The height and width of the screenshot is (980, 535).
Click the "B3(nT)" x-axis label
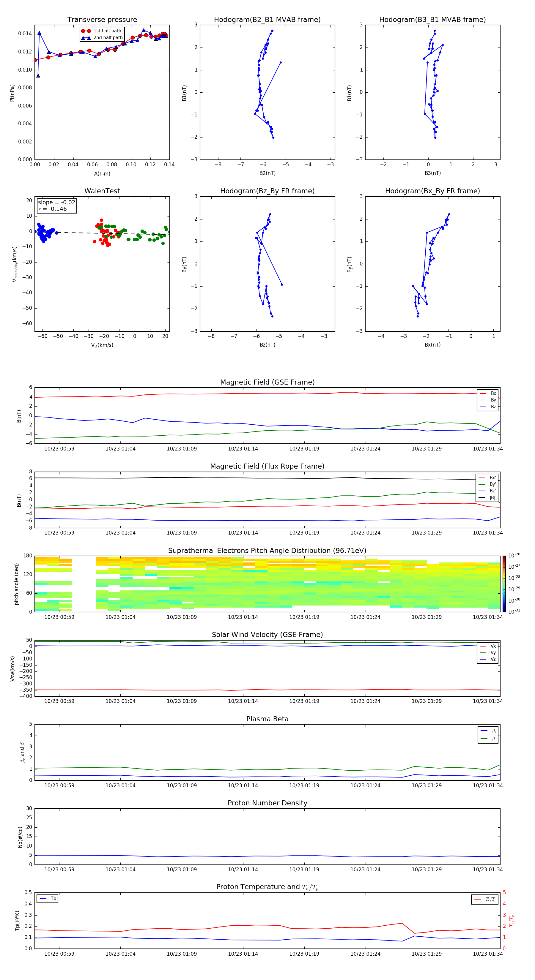pos(432,173)
